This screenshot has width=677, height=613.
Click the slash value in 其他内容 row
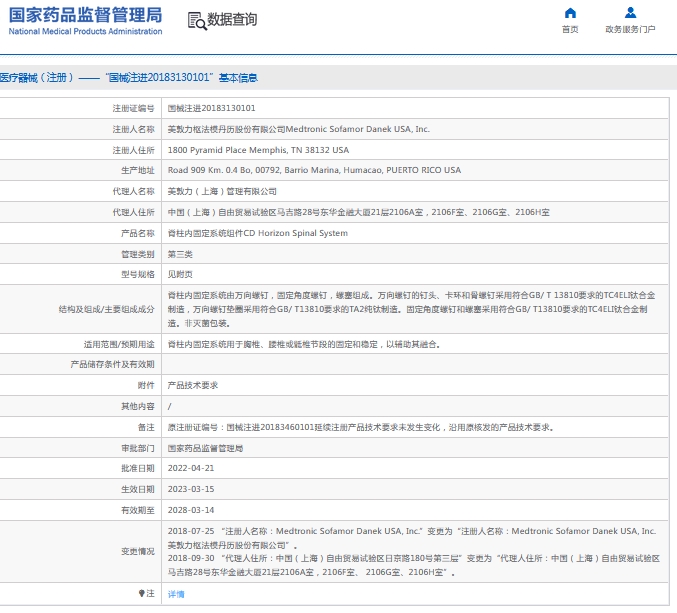tap(170, 406)
